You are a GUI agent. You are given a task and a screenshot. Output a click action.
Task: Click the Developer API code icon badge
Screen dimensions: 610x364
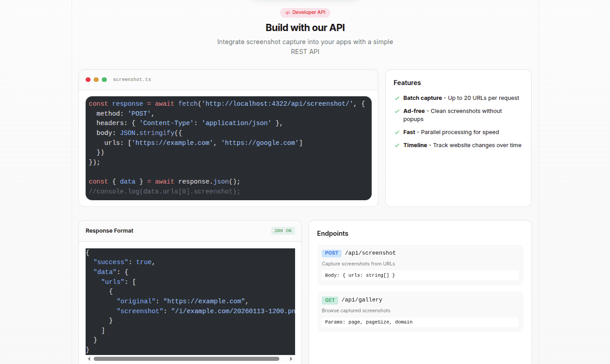(287, 13)
